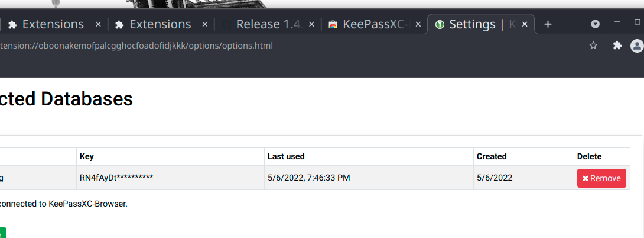
Task: Close the second Extensions tab
Action: click(x=206, y=24)
